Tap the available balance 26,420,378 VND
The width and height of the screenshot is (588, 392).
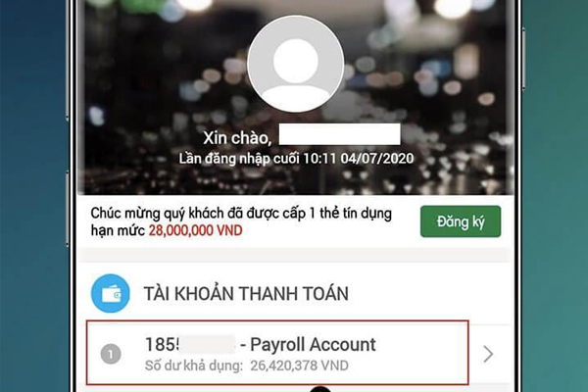(x=299, y=366)
